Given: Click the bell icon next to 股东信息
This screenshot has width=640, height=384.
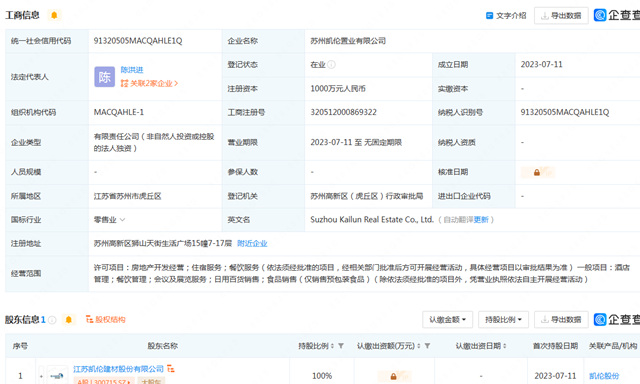Looking at the screenshot, I should (69, 320).
